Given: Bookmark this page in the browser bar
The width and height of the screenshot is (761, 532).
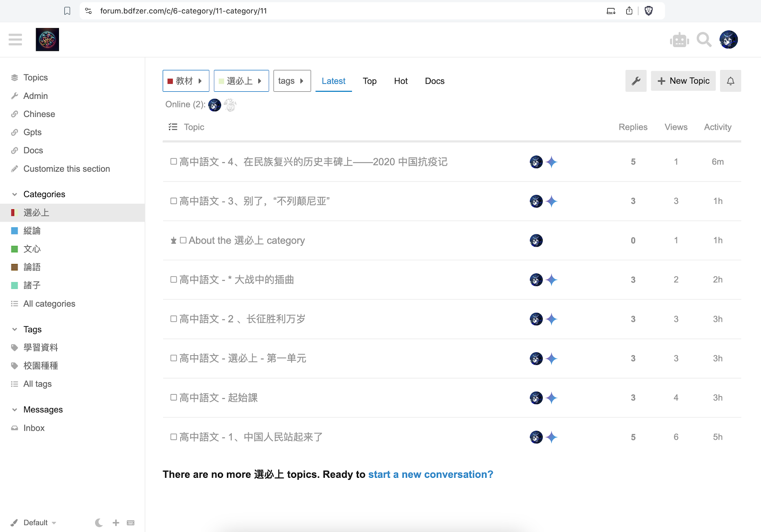Looking at the screenshot, I should click(67, 11).
